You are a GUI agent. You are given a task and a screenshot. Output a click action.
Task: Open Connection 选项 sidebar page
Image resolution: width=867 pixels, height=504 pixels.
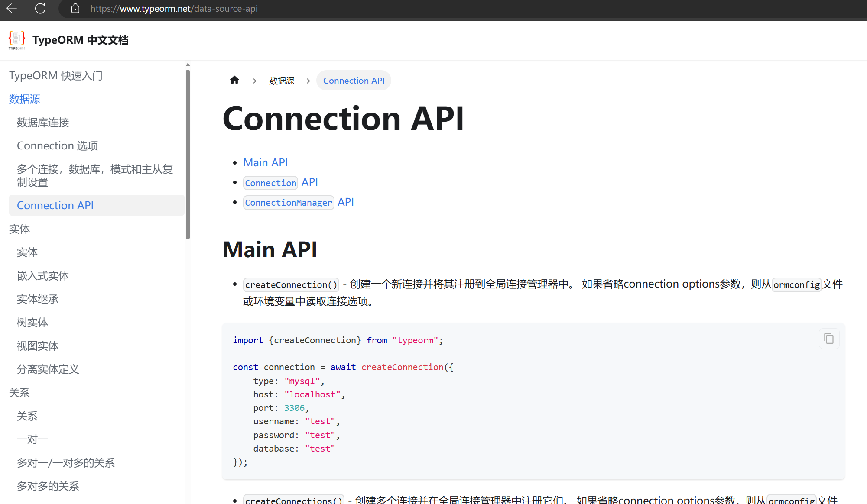click(57, 146)
